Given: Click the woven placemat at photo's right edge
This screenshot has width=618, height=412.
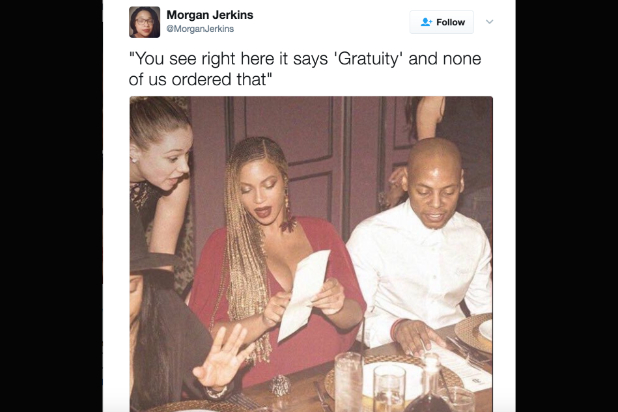Looking at the screenshot, I should tap(473, 333).
